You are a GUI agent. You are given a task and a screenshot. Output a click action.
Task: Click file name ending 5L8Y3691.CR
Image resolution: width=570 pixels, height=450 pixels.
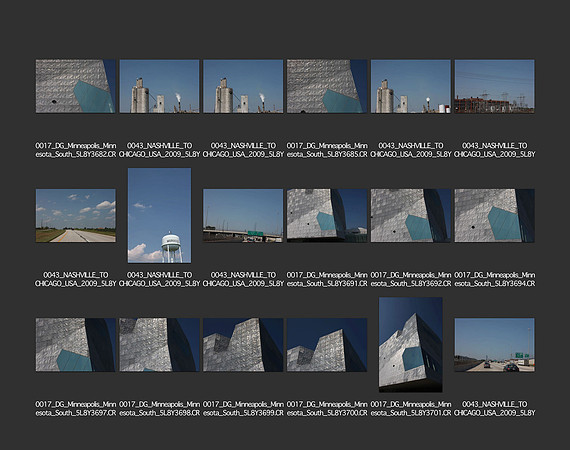327,279
